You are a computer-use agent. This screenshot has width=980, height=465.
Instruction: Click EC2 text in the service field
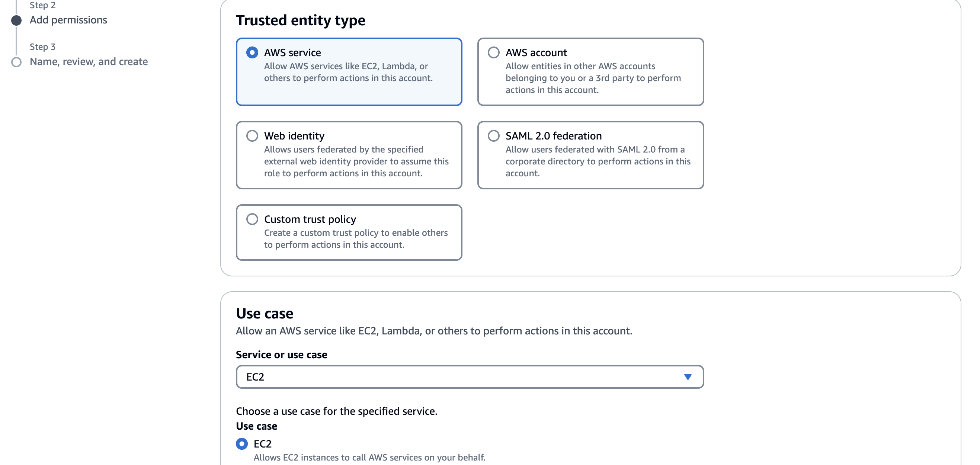tap(255, 377)
